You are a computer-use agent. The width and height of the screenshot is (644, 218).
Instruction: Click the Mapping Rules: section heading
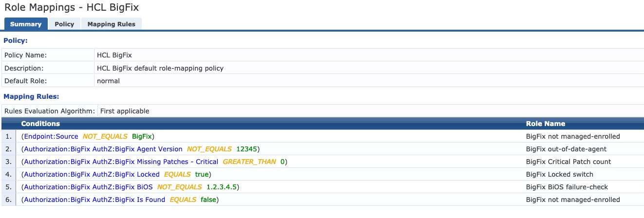coord(31,97)
